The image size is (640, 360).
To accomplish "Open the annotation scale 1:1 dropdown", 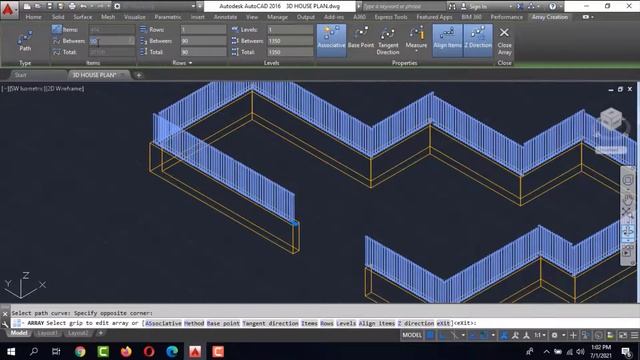I will click(x=540, y=336).
